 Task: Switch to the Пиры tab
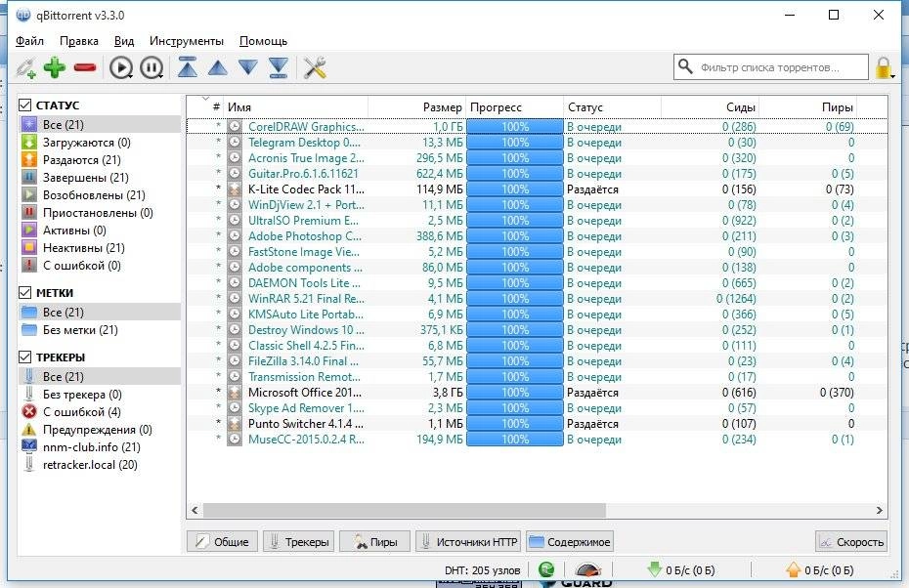[374, 542]
